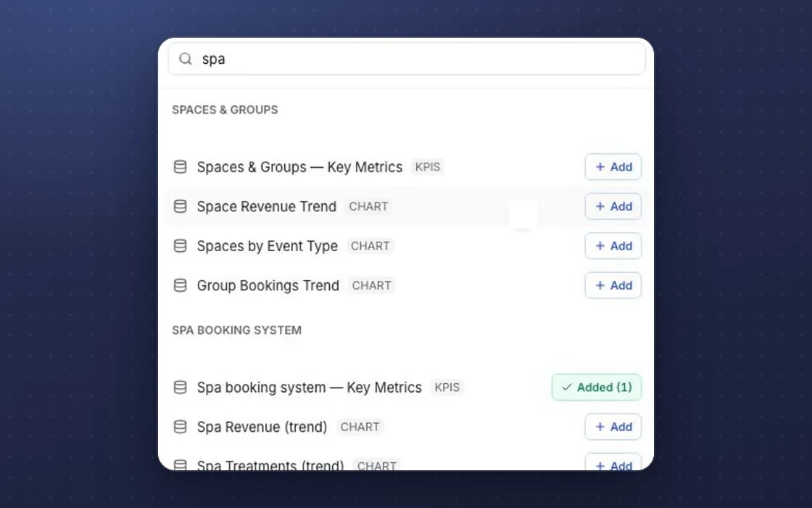This screenshot has width=812, height=508.
Task: Click the 'SPA BOOKING SYSTEM' section heading
Action: [x=236, y=330]
